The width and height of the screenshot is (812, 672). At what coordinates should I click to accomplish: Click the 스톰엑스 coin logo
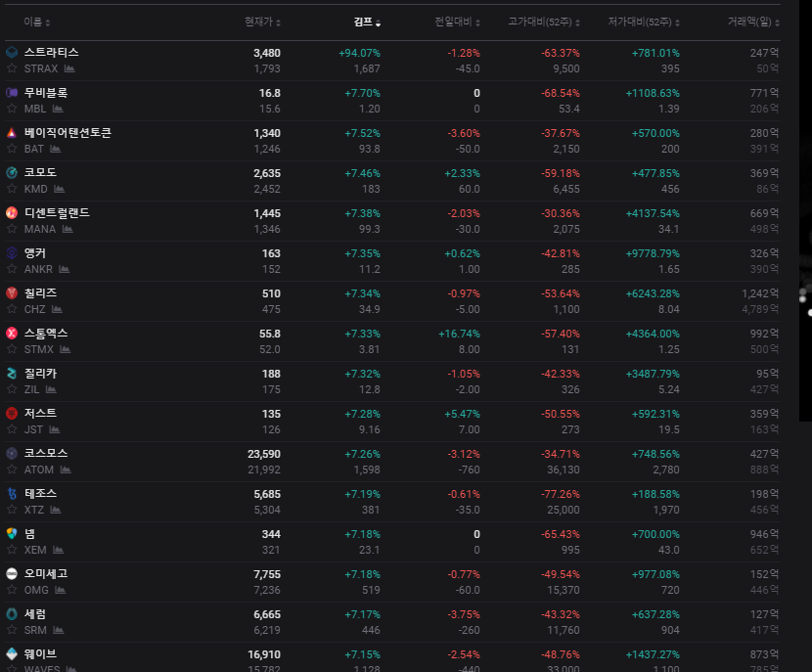click(x=12, y=334)
